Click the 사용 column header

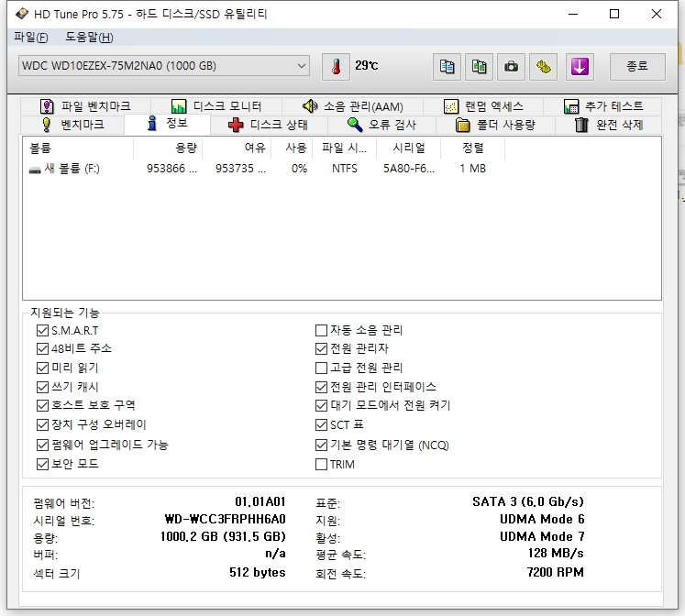292,148
